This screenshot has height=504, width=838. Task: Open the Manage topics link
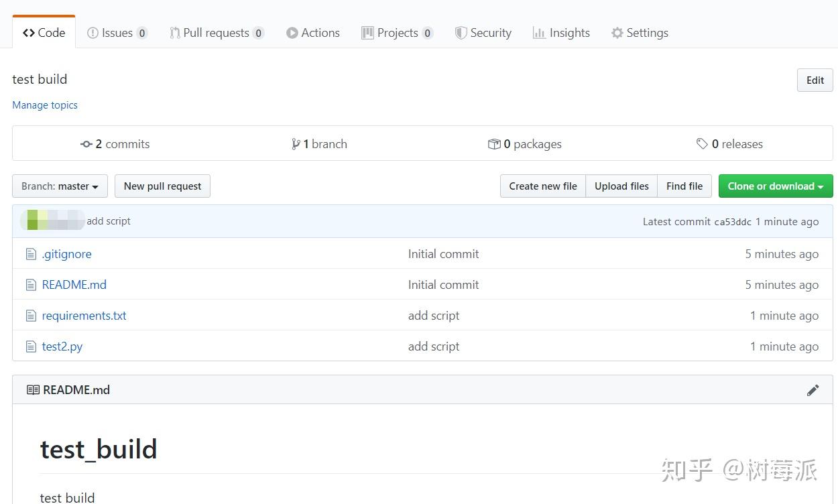44,105
